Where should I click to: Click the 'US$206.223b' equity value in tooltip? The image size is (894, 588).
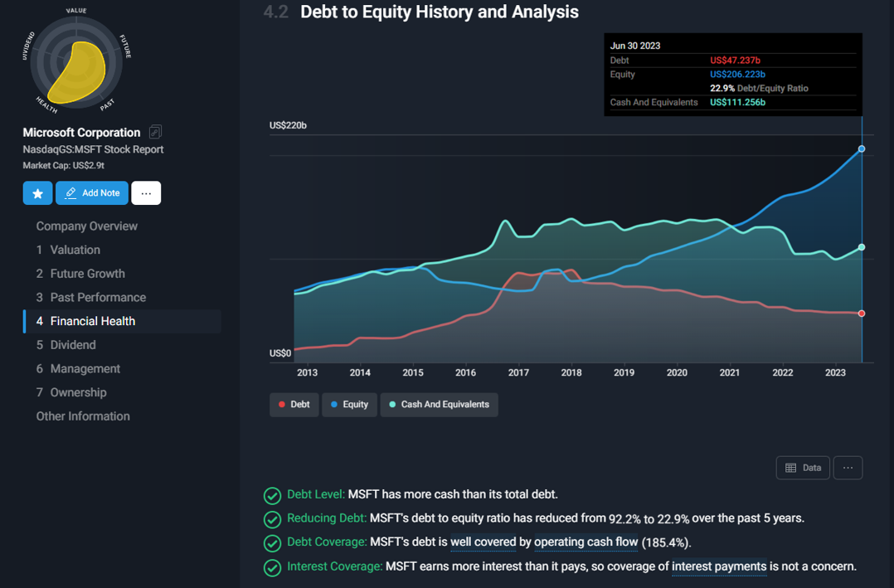737,74
